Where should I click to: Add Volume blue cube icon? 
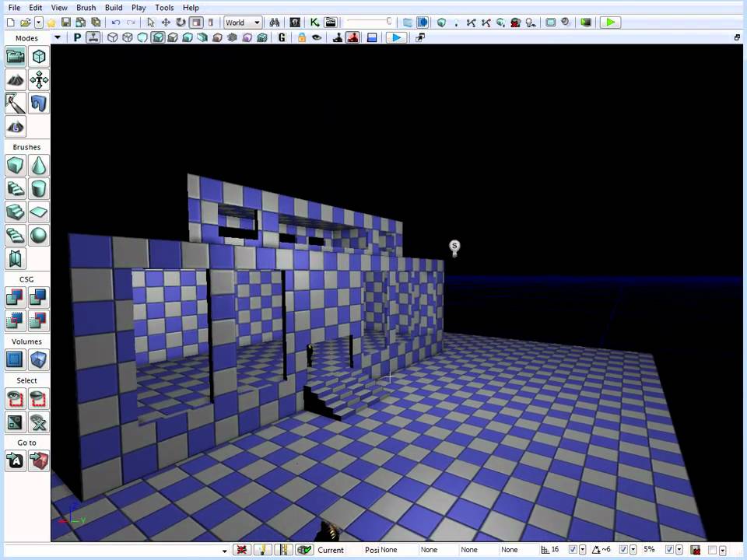click(39, 360)
